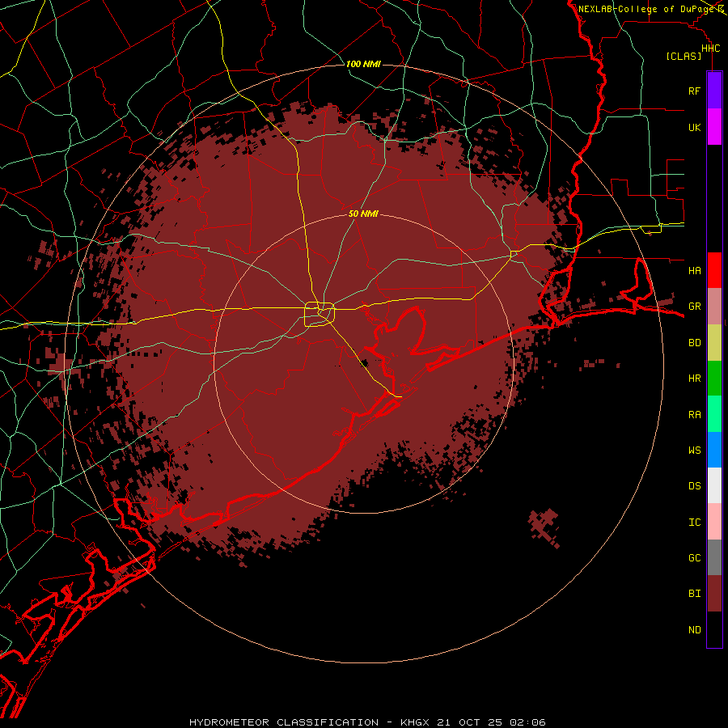Viewport: 728px width, 728px height.
Task: Click the white DS color swatch
Action: point(714,485)
